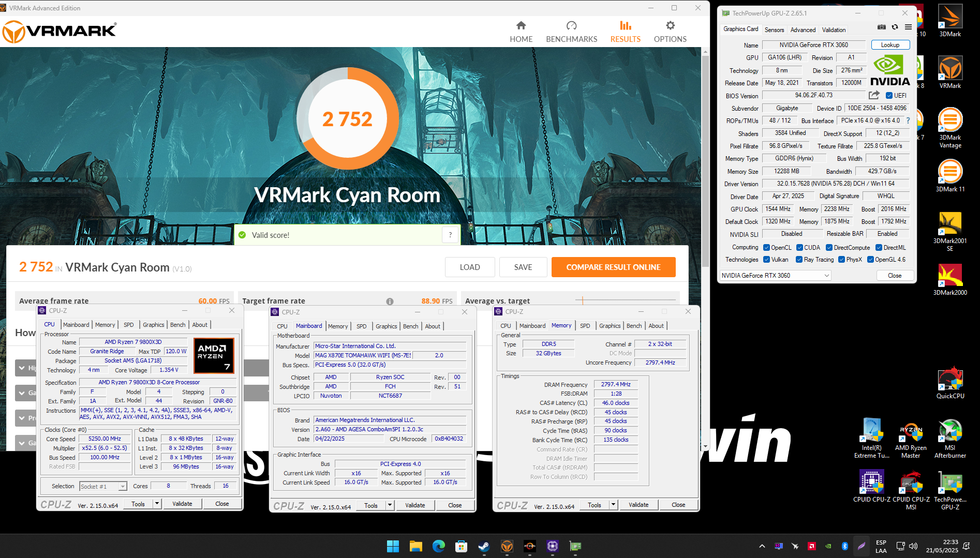
Task: Open the BENCHMARKS gauge icon
Action: pyautogui.click(x=571, y=25)
